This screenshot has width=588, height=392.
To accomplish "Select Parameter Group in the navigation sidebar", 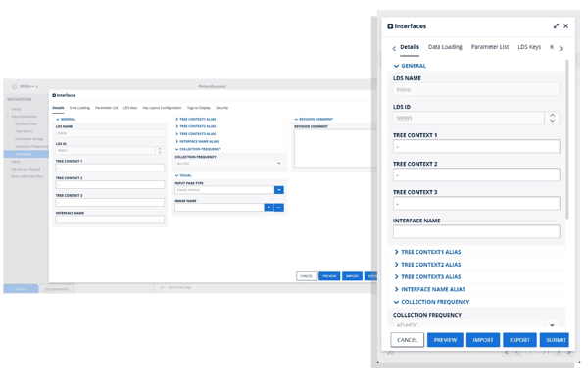I will click(28, 139).
